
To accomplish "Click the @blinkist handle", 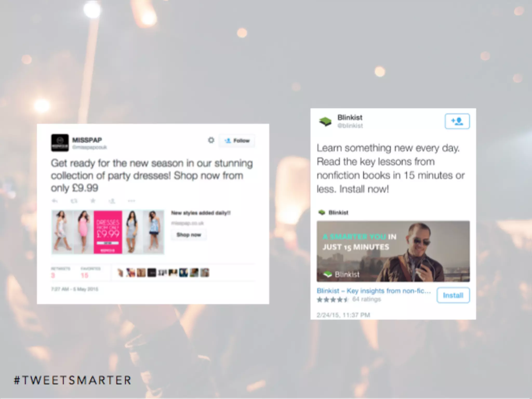I will point(350,126).
